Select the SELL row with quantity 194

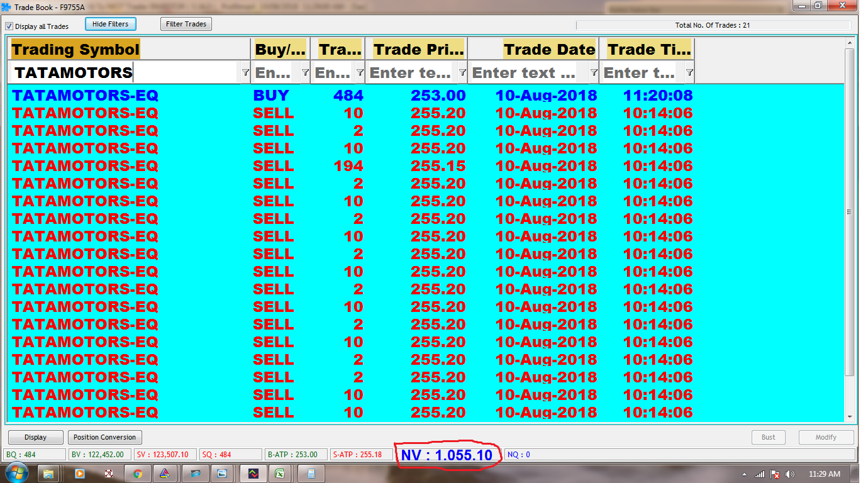426,166
